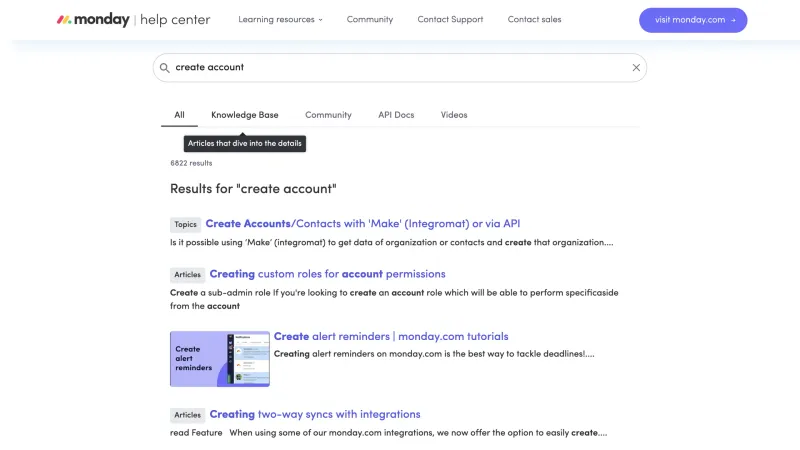Image resolution: width=800 pixels, height=450 pixels.
Task: Click the Topics tag label
Action: [185, 224]
